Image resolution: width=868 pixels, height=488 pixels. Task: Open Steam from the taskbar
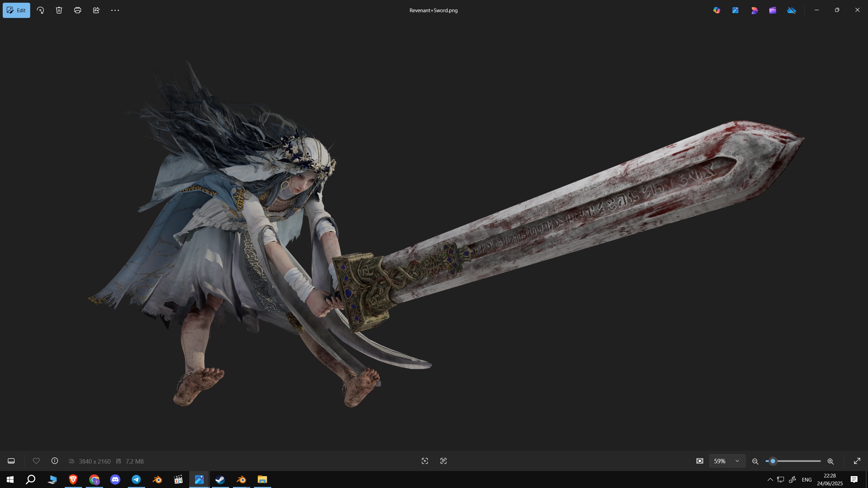[x=220, y=480]
